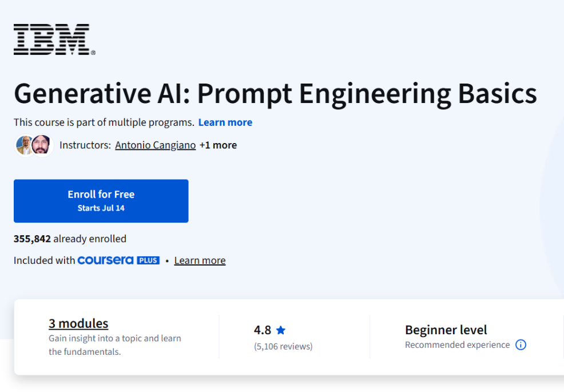Select the info circle beside Beginner level
Image resolution: width=564 pixels, height=392 pixels.
[x=521, y=345]
